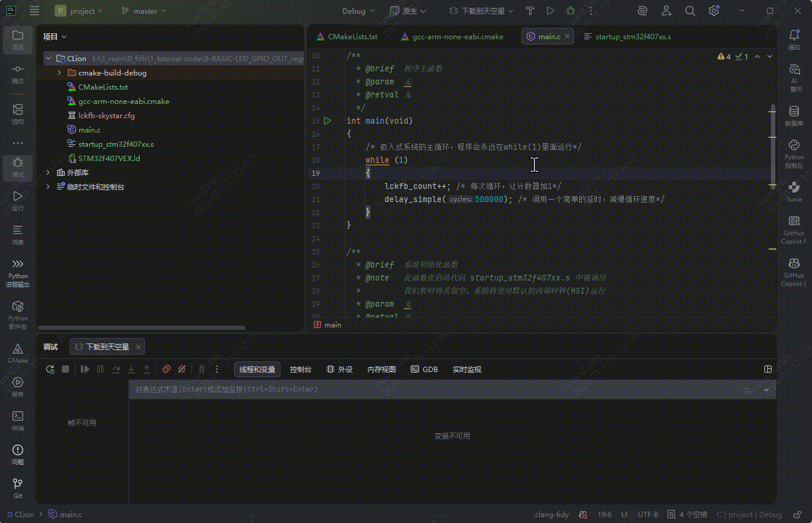Screen dimensions: 812x523
Task: Click the run gutter arrow beside main function
Action: pos(327,121)
